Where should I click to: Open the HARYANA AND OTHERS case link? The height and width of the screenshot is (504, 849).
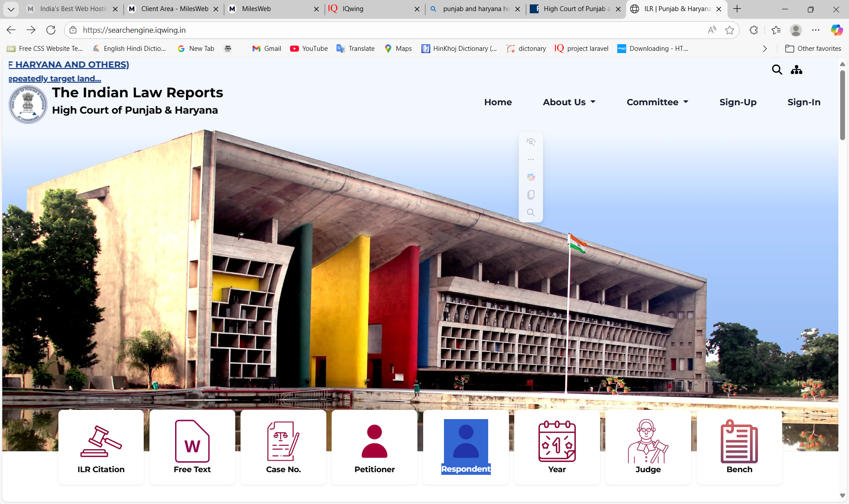68,65
